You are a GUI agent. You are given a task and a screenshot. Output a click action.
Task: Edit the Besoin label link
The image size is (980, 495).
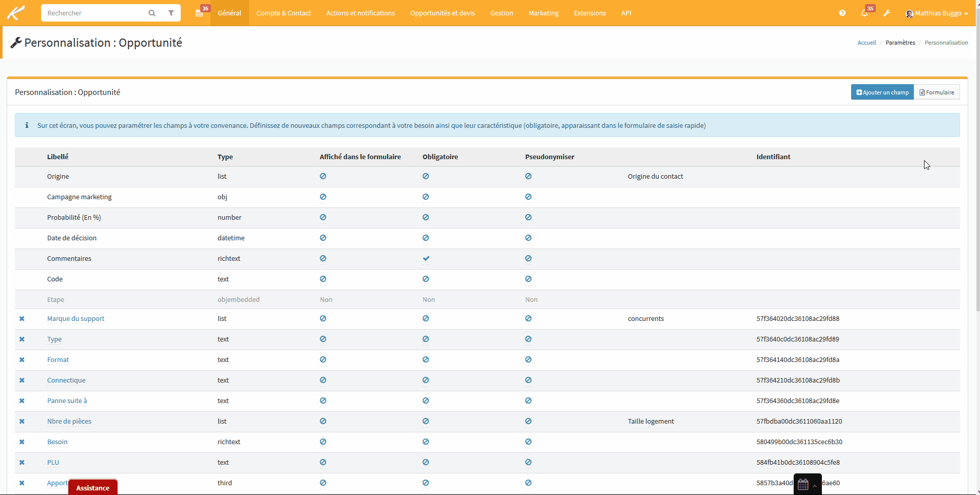pyautogui.click(x=57, y=442)
